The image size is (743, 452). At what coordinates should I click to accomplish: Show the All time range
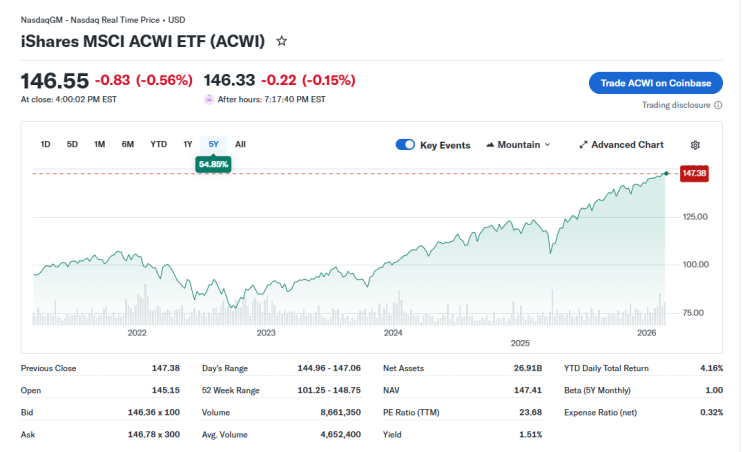(x=240, y=144)
